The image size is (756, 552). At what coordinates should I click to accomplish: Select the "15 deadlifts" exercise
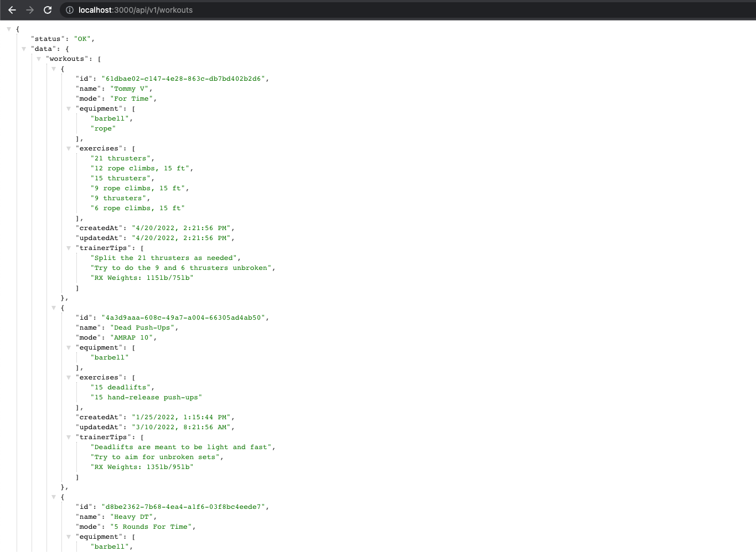121,387
